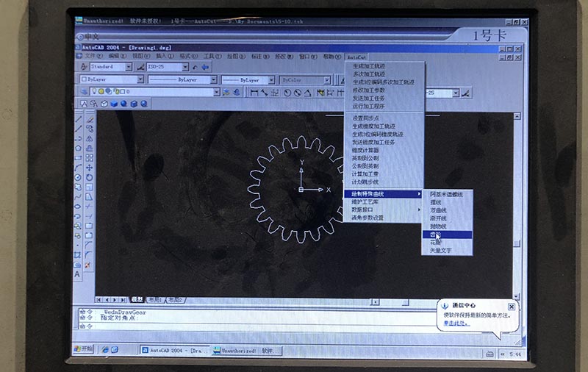
Task: Click the Layer Properties Manager icon
Action: [84, 93]
